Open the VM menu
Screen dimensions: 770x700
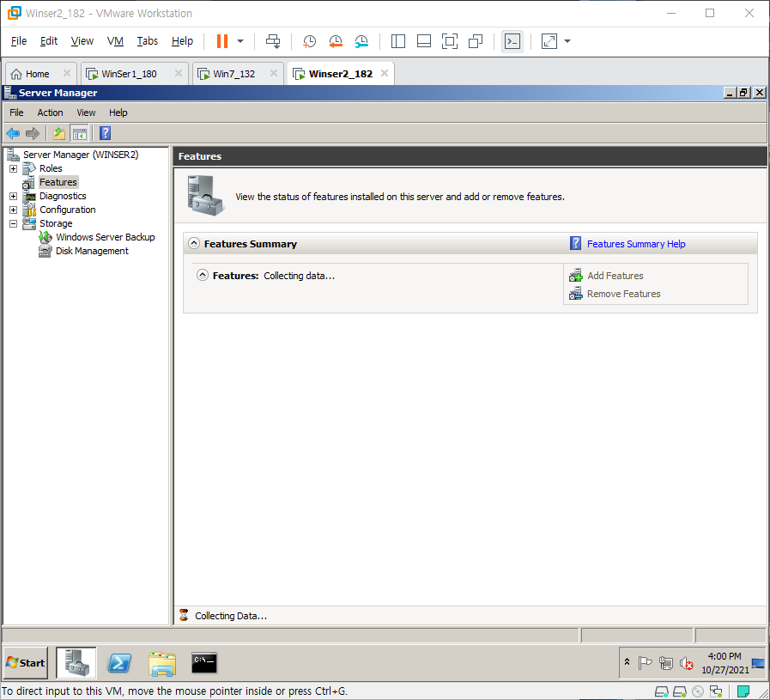click(115, 40)
